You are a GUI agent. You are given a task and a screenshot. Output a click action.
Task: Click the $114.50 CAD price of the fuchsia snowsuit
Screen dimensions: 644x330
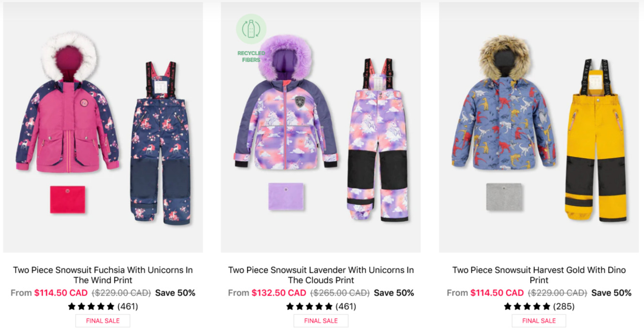click(61, 293)
